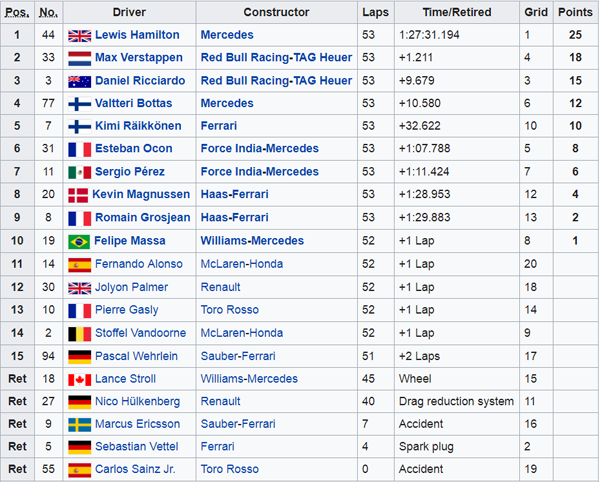600x482 pixels.
Task: Follow the Marcus Ericsson link
Action: tap(137, 424)
